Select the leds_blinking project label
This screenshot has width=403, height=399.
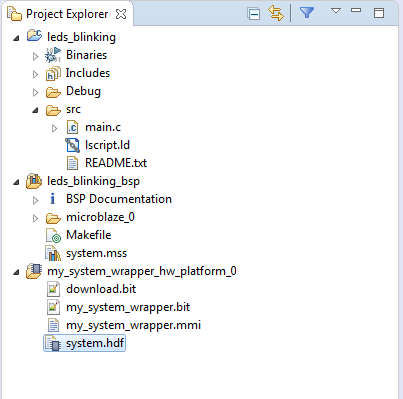point(81,37)
